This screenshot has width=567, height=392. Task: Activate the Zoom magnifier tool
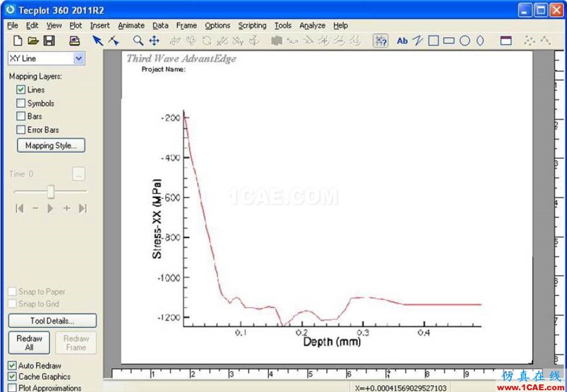click(x=138, y=41)
